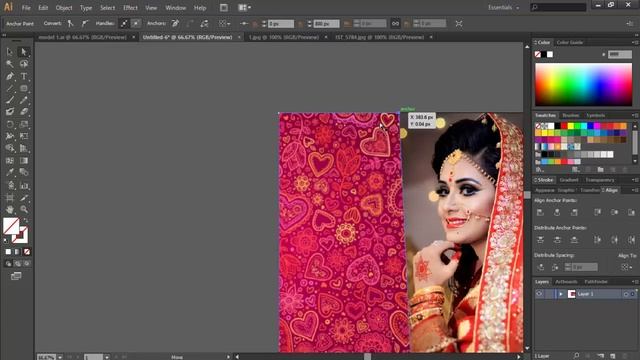640x360 pixels.
Task: Open the arrange documents dropdown in menu bar
Action: point(244,7)
